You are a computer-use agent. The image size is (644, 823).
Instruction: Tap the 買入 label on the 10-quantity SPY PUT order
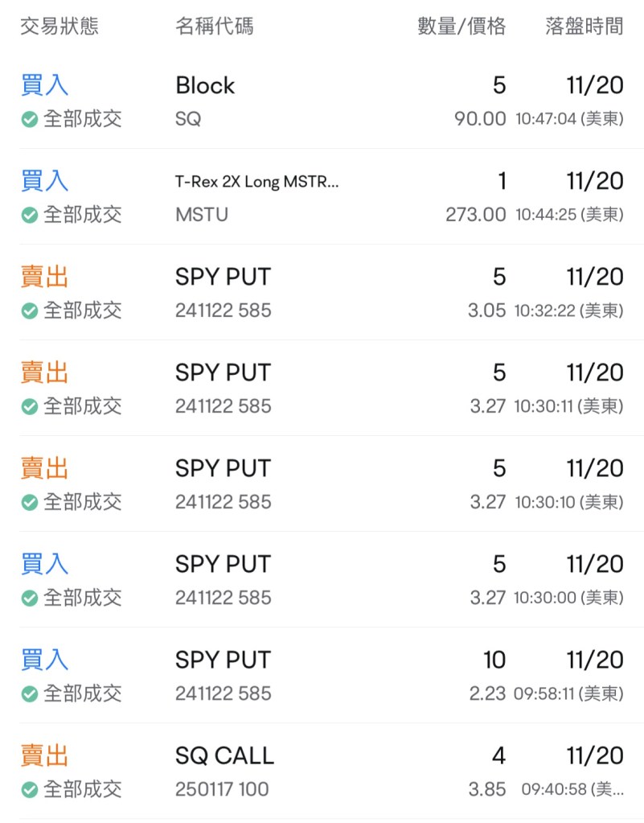(x=44, y=660)
